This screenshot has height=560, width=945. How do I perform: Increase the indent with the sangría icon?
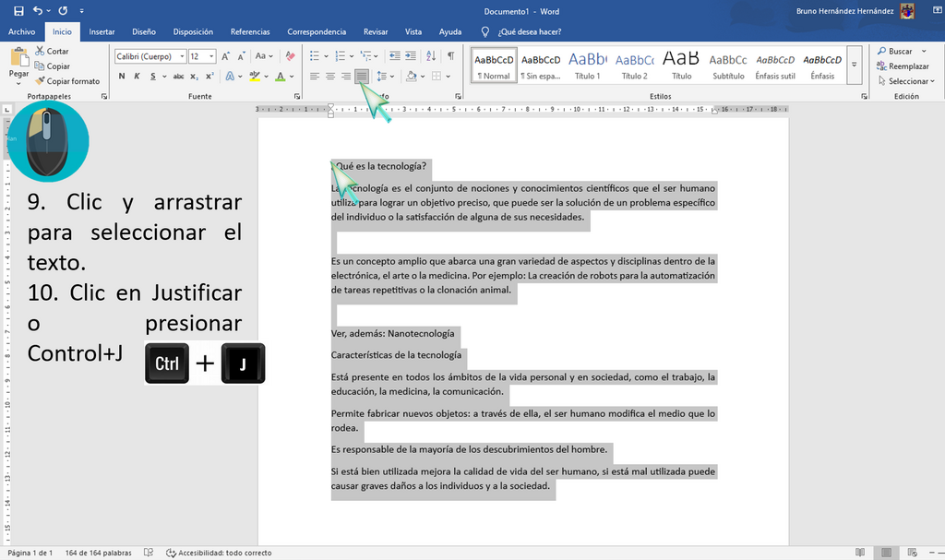click(411, 56)
